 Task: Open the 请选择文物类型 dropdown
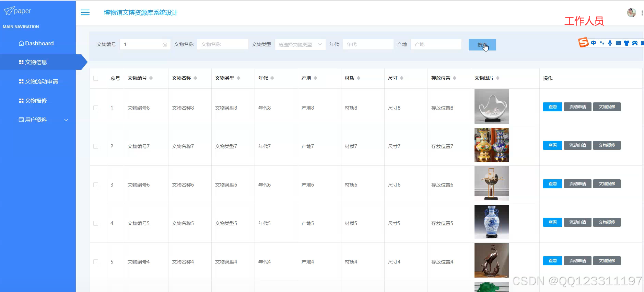pyautogui.click(x=300, y=45)
